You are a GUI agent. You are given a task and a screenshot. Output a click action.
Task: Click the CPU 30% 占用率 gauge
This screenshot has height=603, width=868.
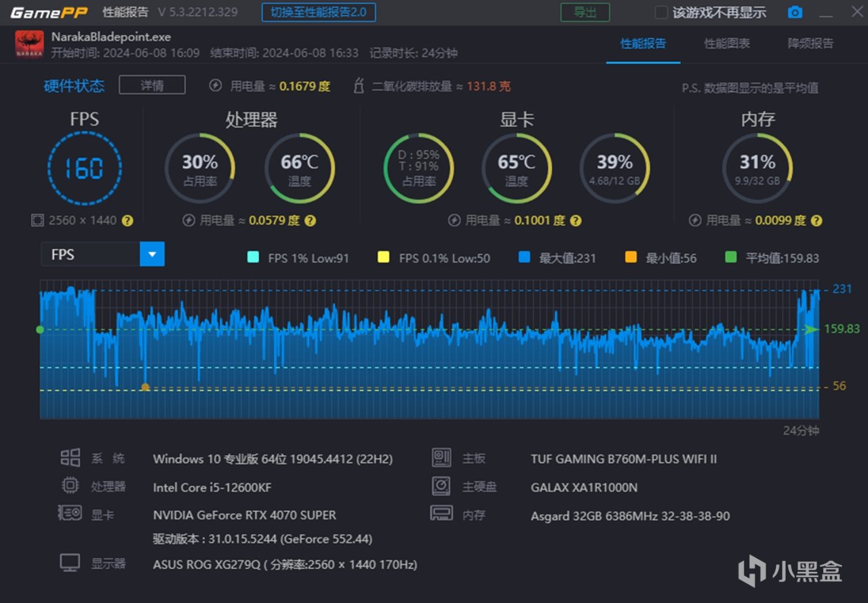pos(200,168)
